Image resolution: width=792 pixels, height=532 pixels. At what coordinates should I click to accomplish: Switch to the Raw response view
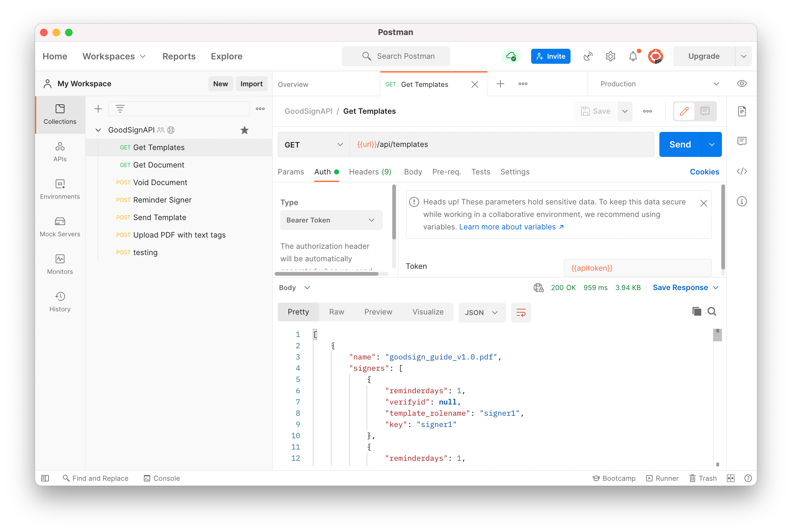tap(337, 311)
